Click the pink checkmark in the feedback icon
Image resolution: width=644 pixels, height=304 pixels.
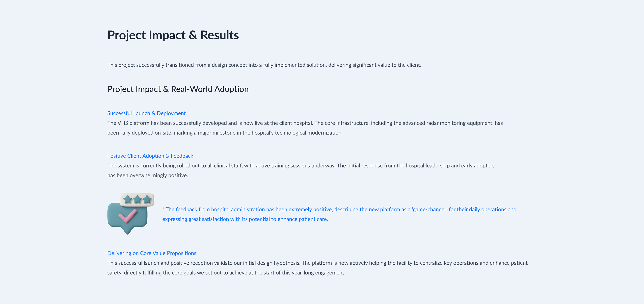(x=127, y=216)
